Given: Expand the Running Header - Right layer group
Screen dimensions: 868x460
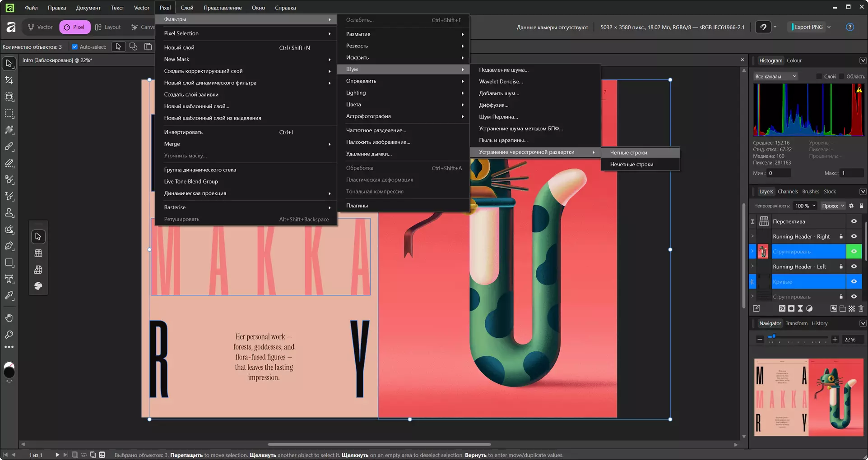Looking at the screenshot, I should pyautogui.click(x=752, y=236).
